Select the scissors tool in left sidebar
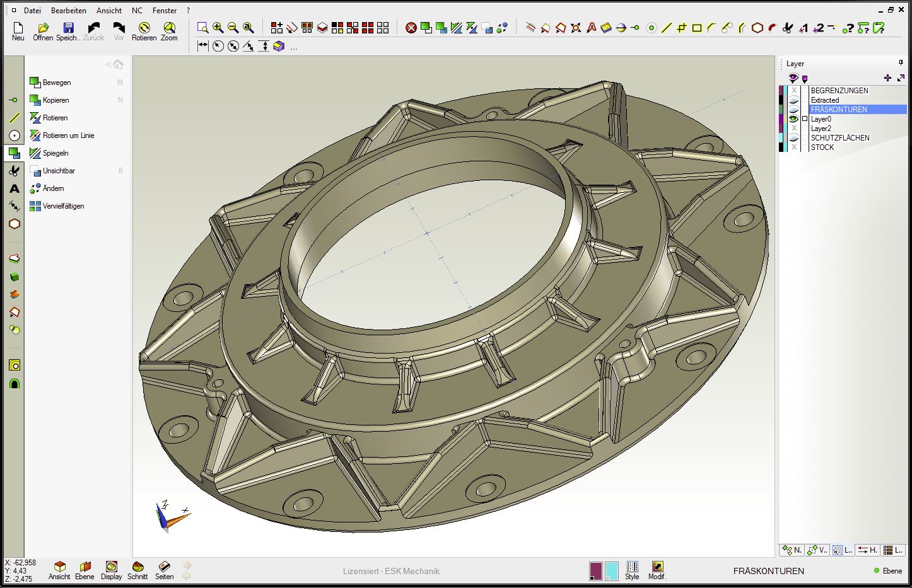 point(15,171)
